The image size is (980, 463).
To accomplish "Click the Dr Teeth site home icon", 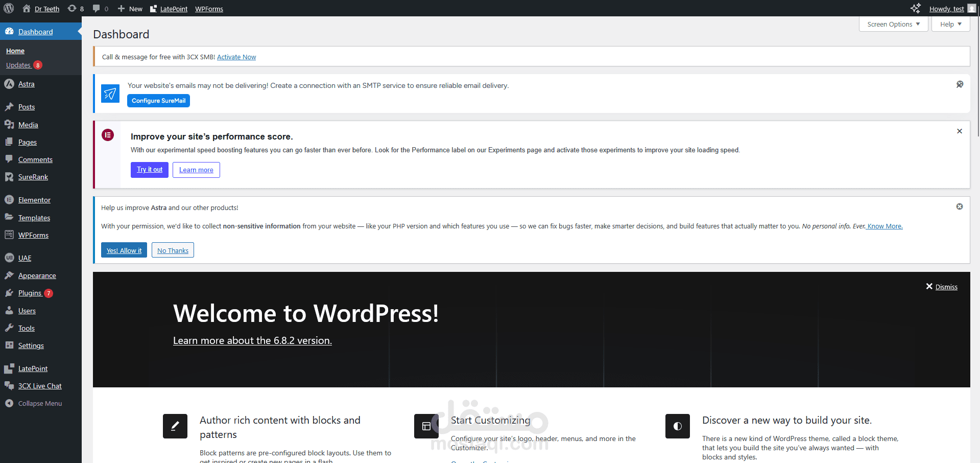I will pyautogui.click(x=27, y=8).
